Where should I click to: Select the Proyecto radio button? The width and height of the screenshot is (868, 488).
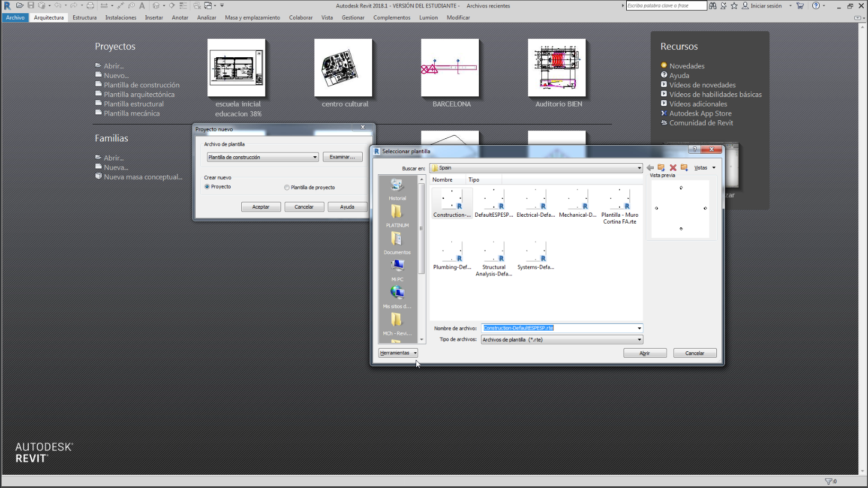pos(207,187)
